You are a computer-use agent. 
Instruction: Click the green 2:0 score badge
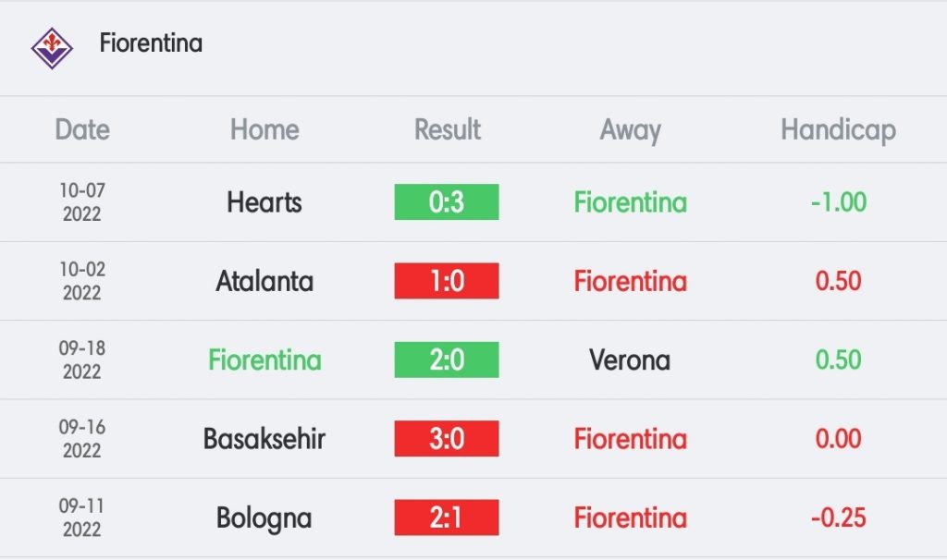tap(447, 359)
